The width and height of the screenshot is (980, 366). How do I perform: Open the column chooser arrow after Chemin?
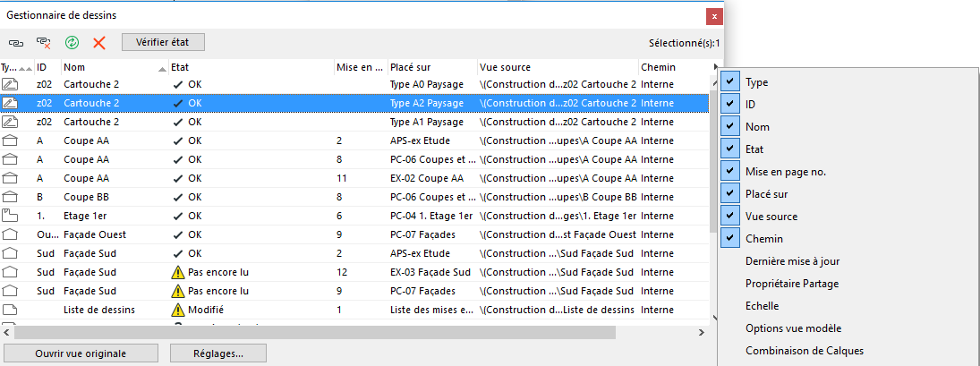pos(714,67)
